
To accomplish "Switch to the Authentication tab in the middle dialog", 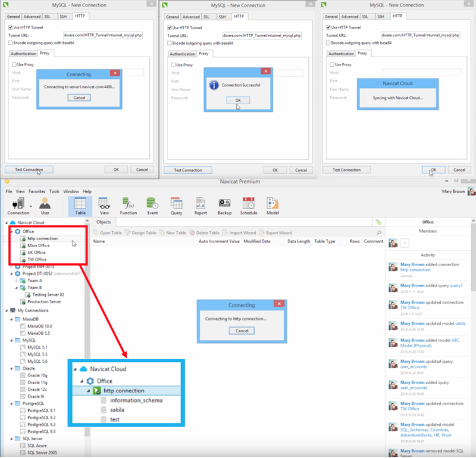I will [x=182, y=54].
